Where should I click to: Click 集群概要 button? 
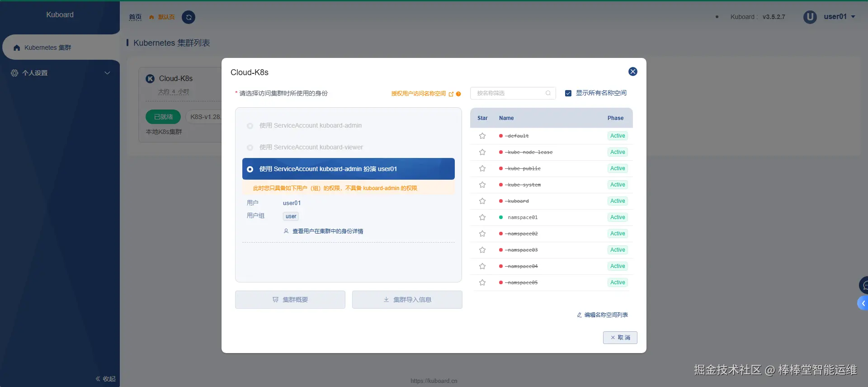pos(290,300)
